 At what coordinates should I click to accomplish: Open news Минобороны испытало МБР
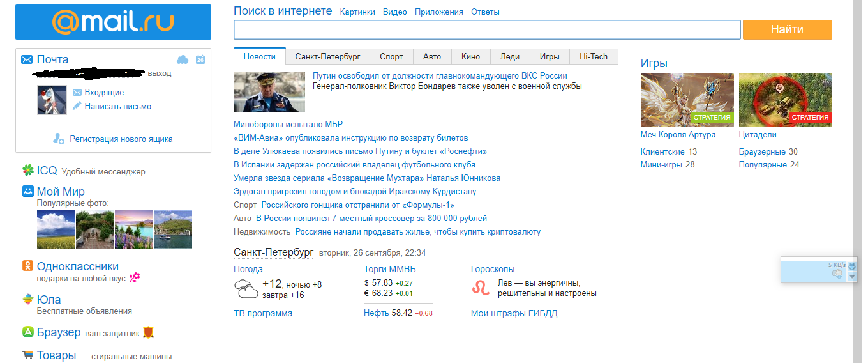tap(288, 124)
